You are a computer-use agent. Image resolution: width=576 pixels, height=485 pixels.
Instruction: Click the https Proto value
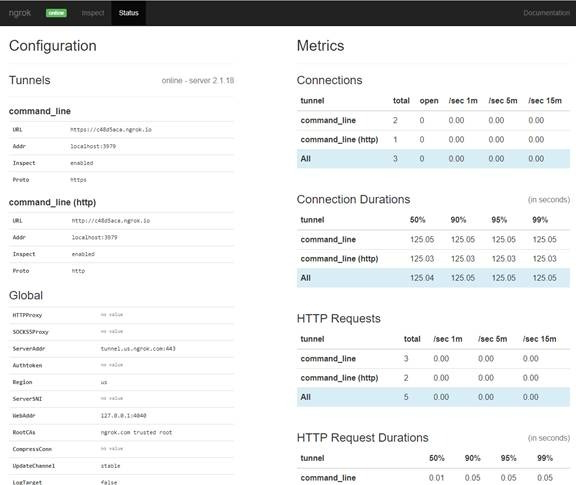tap(78, 180)
